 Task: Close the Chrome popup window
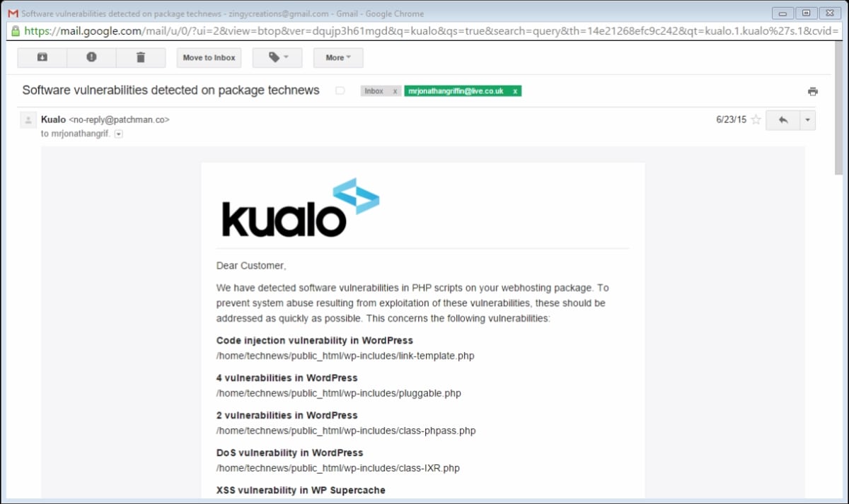(x=829, y=13)
